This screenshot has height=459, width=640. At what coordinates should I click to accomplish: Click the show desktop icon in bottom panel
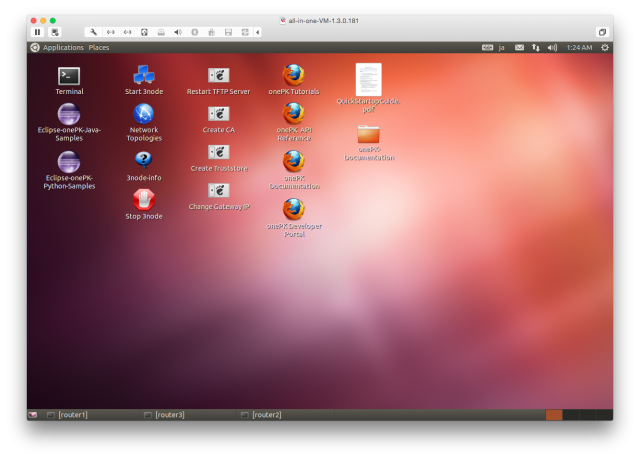(x=33, y=415)
